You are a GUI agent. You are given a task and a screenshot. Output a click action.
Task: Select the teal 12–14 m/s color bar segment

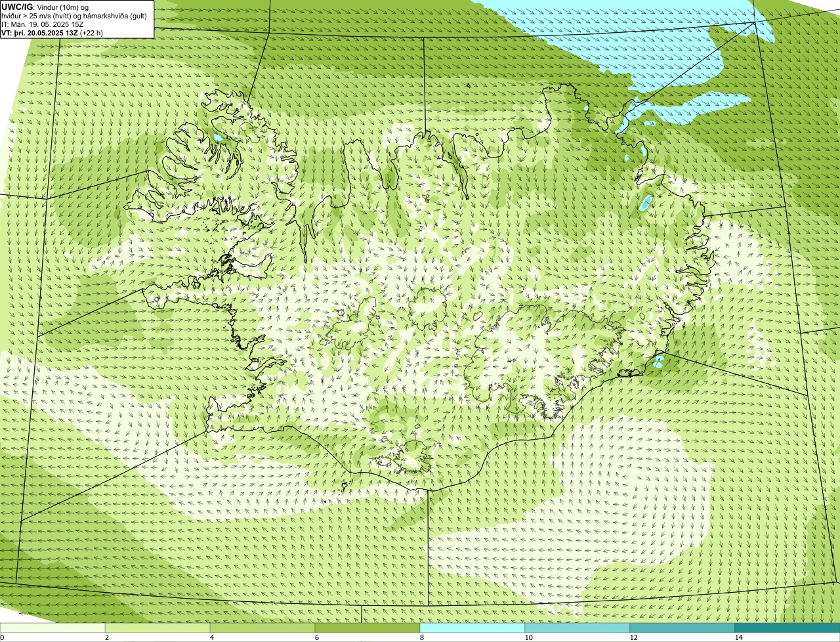click(x=682, y=628)
